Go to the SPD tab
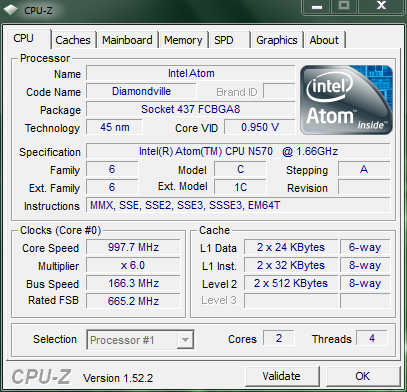Screen dimensions: 407x392 point(229,40)
